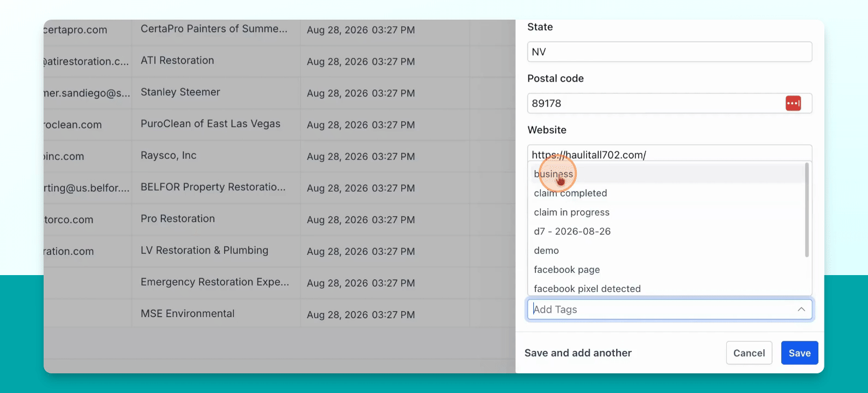Click the date in the MSE Environmental row
868x393 pixels.
(x=361, y=315)
